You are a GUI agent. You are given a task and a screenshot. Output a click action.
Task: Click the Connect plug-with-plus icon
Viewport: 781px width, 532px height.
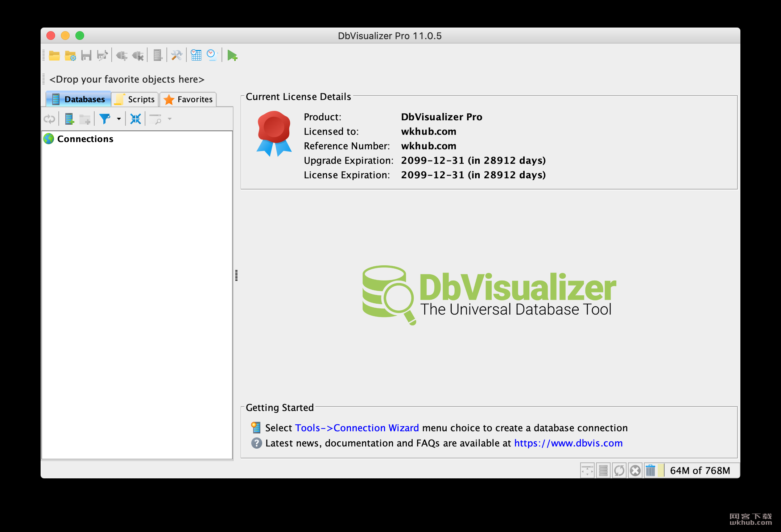[x=122, y=55]
